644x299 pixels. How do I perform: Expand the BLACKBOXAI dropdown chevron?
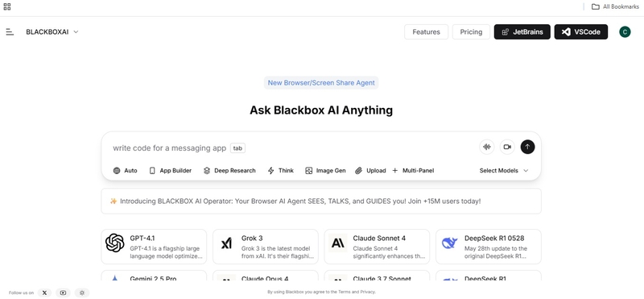pos(76,31)
